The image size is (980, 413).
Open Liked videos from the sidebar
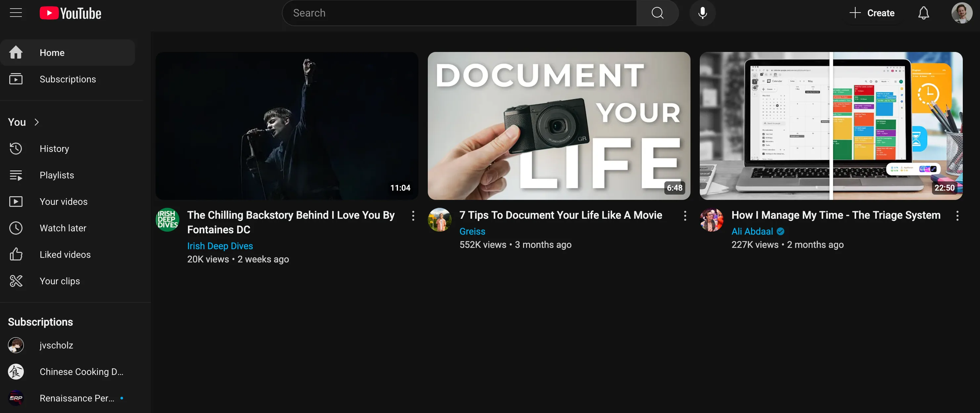65,254
